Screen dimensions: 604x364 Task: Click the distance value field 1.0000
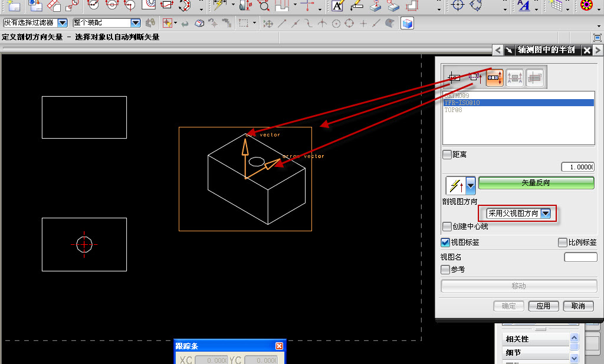tap(578, 167)
